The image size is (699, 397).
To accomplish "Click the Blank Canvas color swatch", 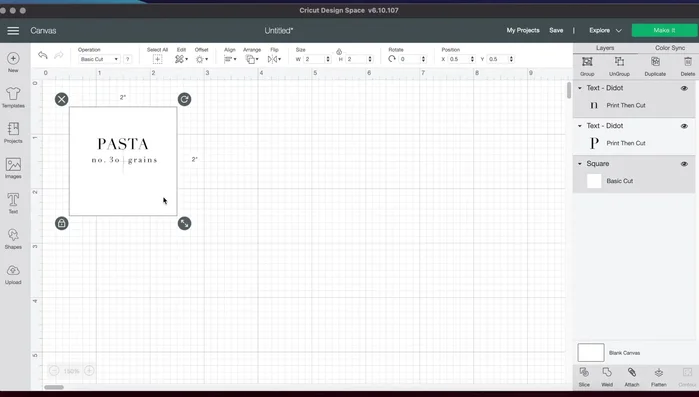I will pos(591,352).
